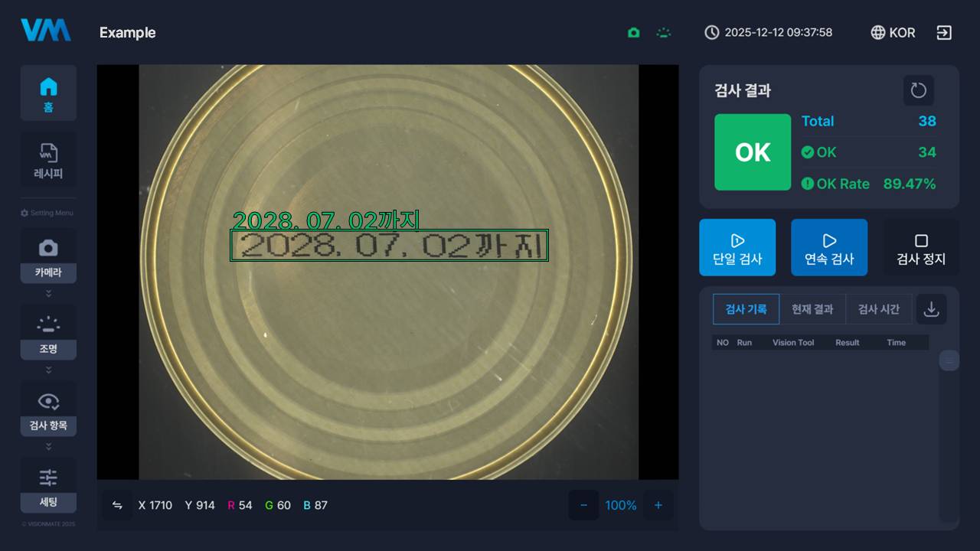Click the plus button to zoom in

coord(658,505)
